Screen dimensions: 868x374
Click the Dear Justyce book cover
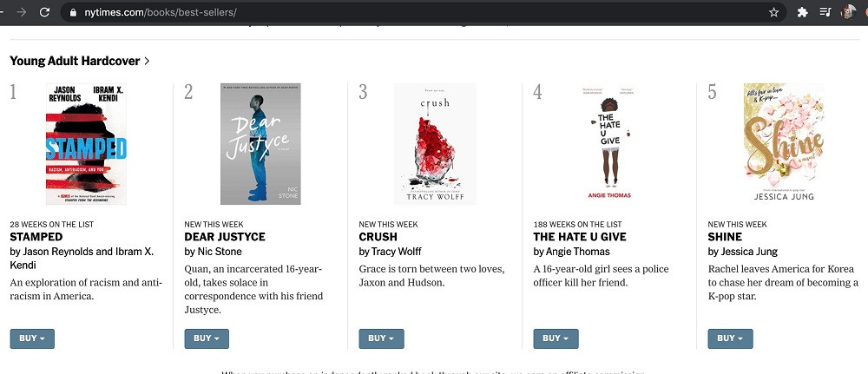[260, 144]
